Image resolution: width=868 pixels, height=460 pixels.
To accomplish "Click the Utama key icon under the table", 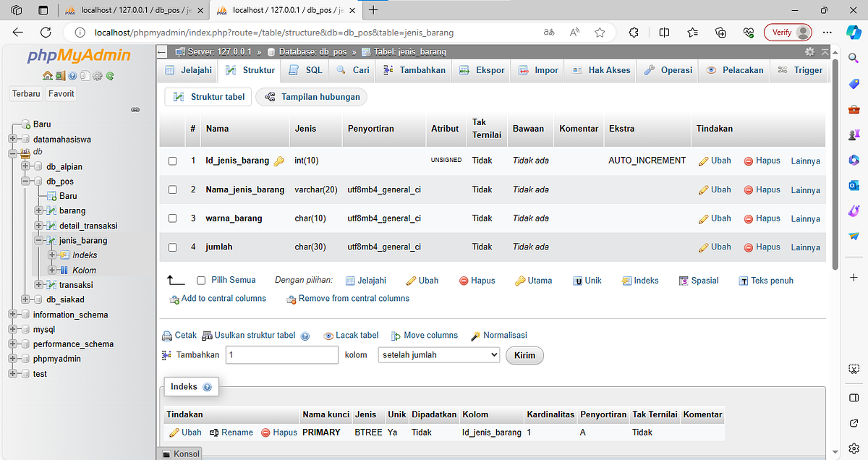I will (x=520, y=281).
